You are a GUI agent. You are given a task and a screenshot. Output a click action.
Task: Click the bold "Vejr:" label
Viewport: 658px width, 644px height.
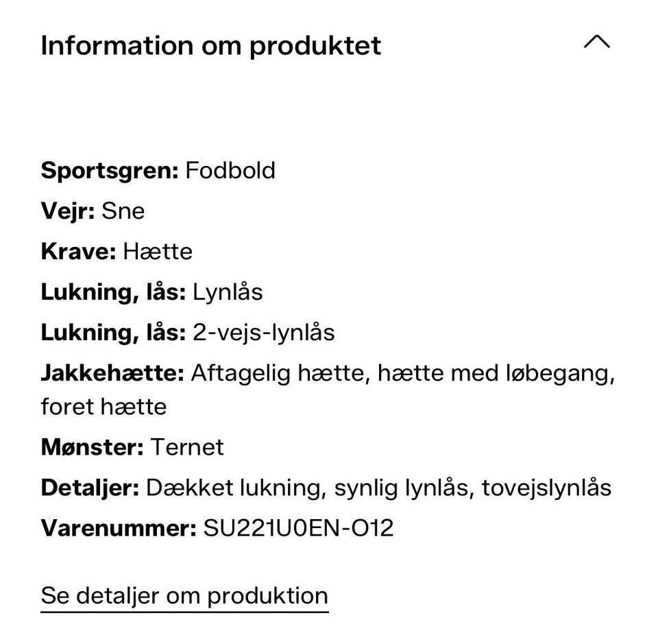pyautogui.click(x=69, y=211)
